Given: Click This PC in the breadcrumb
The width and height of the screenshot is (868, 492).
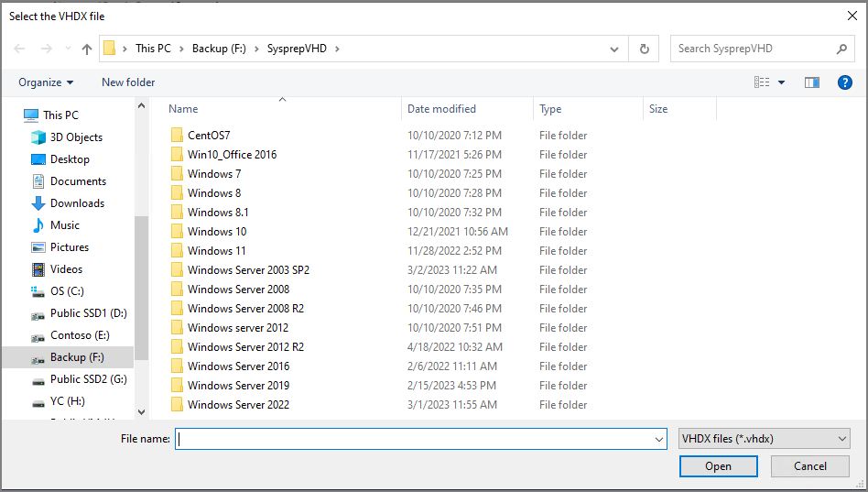Looking at the screenshot, I should click(x=153, y=49).
